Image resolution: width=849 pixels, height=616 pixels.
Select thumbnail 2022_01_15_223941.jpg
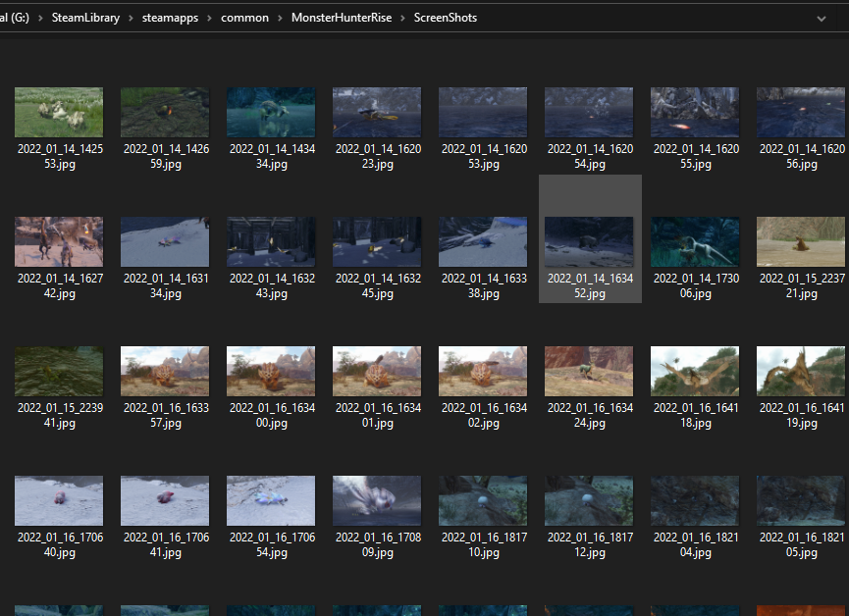tap(59, 371)
